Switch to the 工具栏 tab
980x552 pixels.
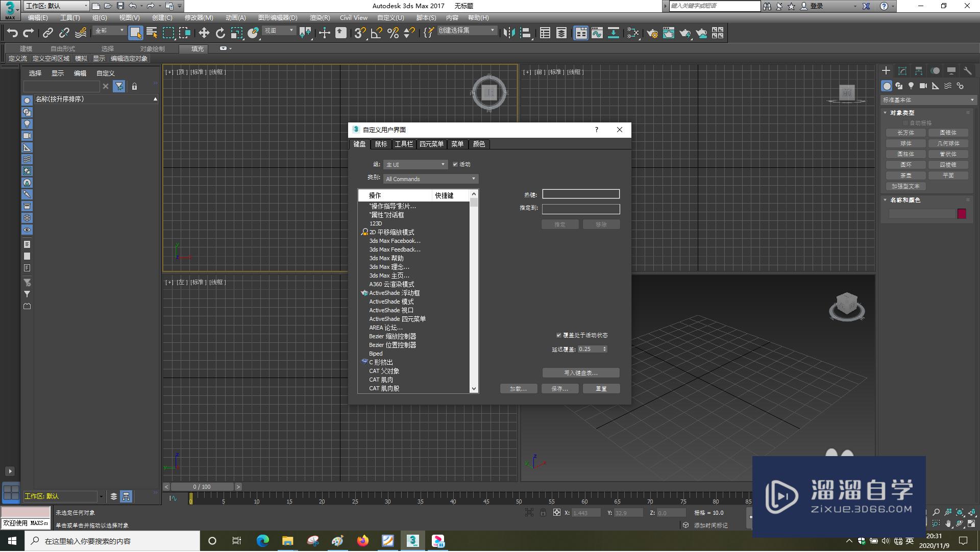pos(404,144)
